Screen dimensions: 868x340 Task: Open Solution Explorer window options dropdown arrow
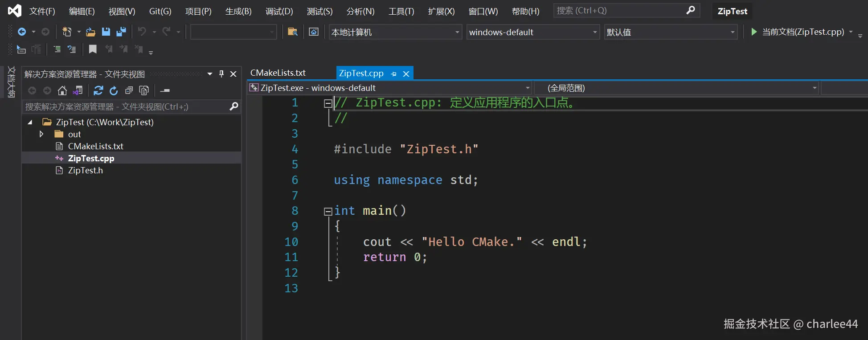[x=210, y=74]
